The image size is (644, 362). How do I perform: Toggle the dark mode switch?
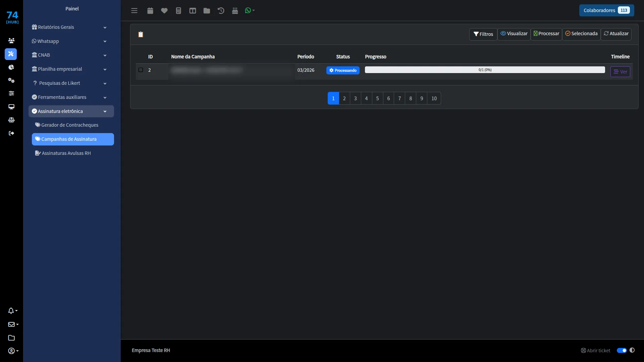click(622, 350)
